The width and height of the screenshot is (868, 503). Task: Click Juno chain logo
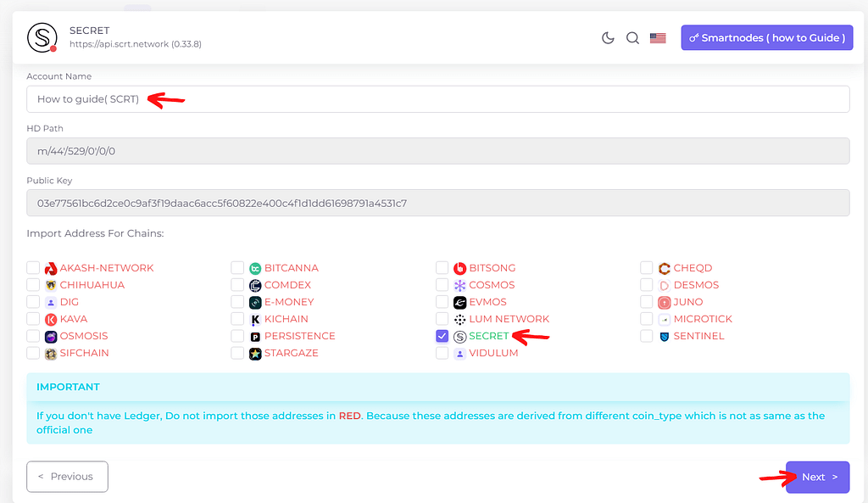tap(665, 303)
